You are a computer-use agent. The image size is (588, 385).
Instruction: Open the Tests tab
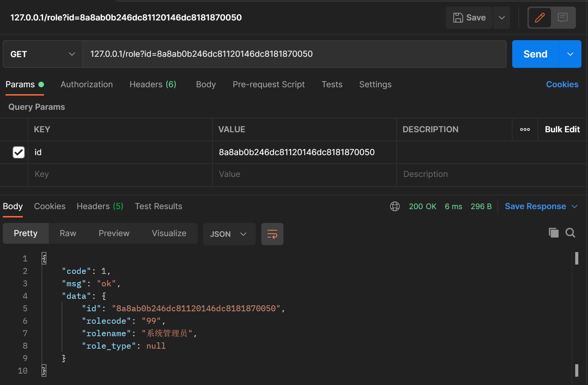(332, 84)
